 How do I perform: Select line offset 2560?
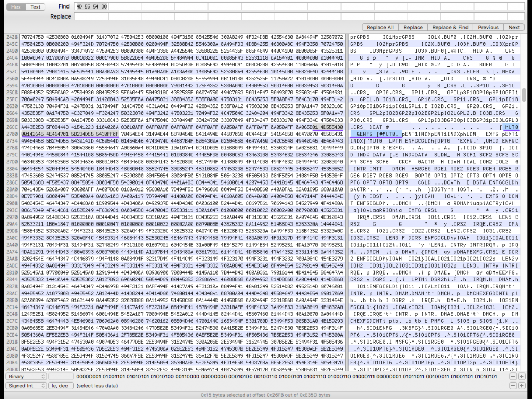coord(12,78)
